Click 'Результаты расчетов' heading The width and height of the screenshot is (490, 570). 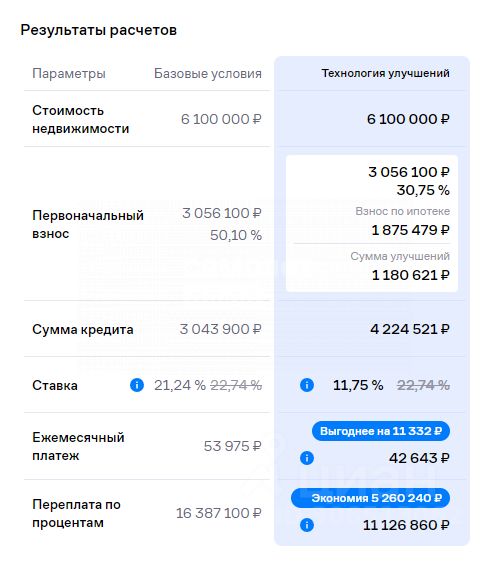click(x=99, y=30)
